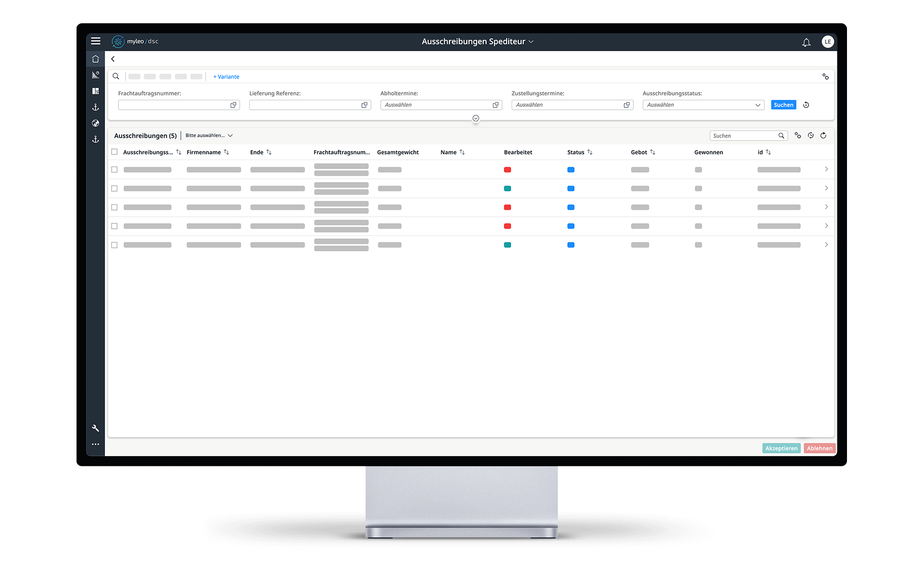Expand the 'Bitte auswählen...' dropdown
This screenshot has height=578, width=924.
(x=209, y=135)
